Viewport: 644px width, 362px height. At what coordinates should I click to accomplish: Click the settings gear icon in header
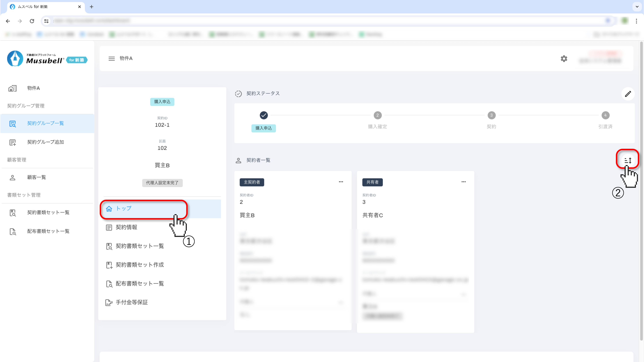[564, 59]
